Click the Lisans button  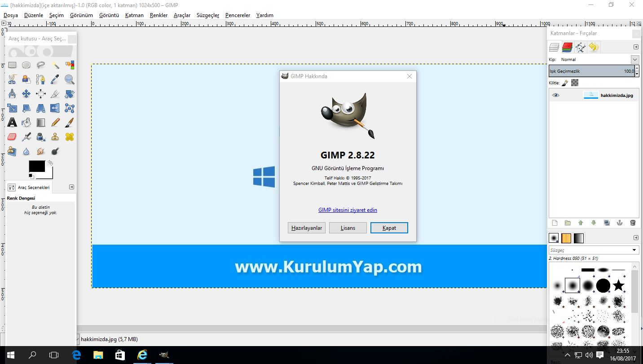[x=348, y=228]
